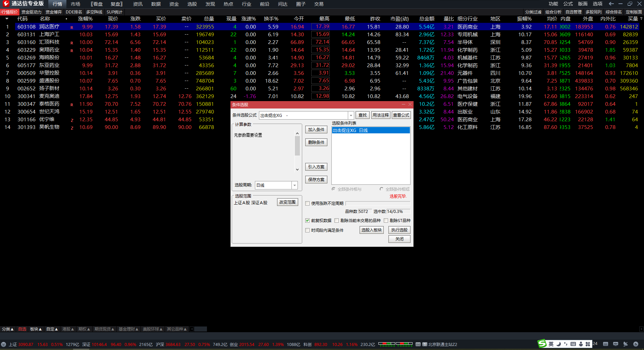Sort by the 涨幅% column header
This screenshot has width=644, height=350.
click(x=85, y=19)
